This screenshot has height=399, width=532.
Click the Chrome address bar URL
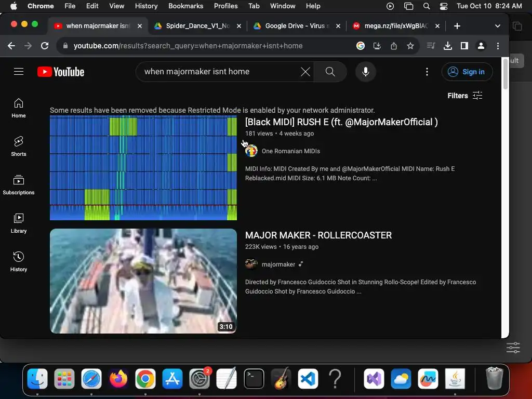tap(188, 46)
